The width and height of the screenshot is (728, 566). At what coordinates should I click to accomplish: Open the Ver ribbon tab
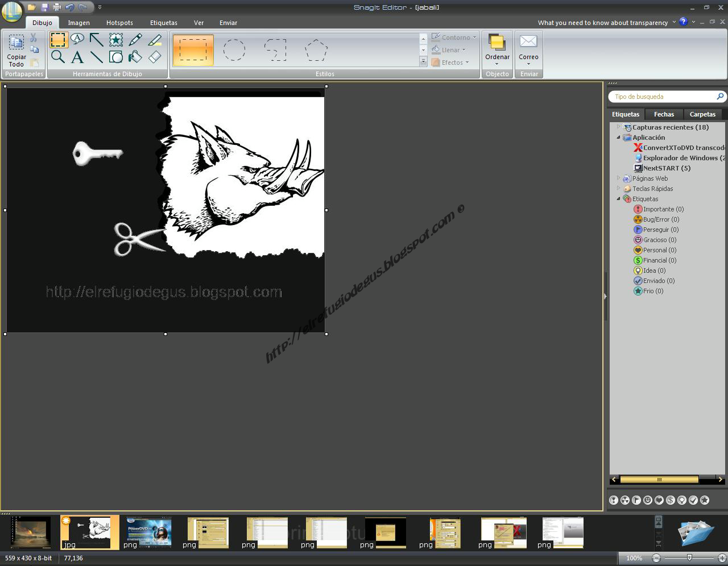198,23
